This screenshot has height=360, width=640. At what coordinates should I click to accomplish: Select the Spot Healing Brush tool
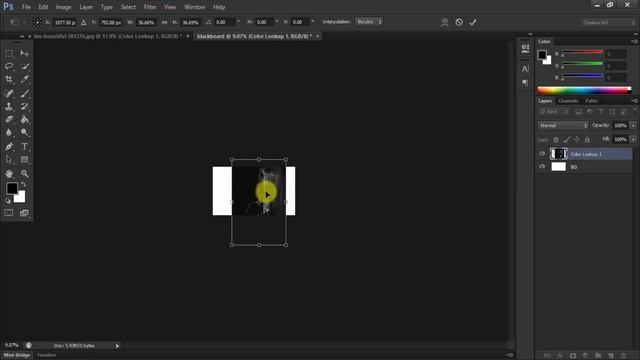(9, 93)
